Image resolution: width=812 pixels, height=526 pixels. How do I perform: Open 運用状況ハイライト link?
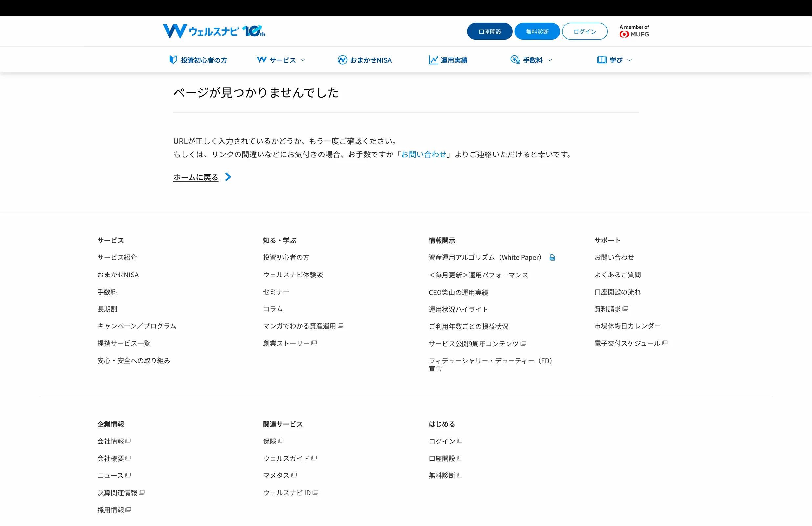tap(458, 309)
